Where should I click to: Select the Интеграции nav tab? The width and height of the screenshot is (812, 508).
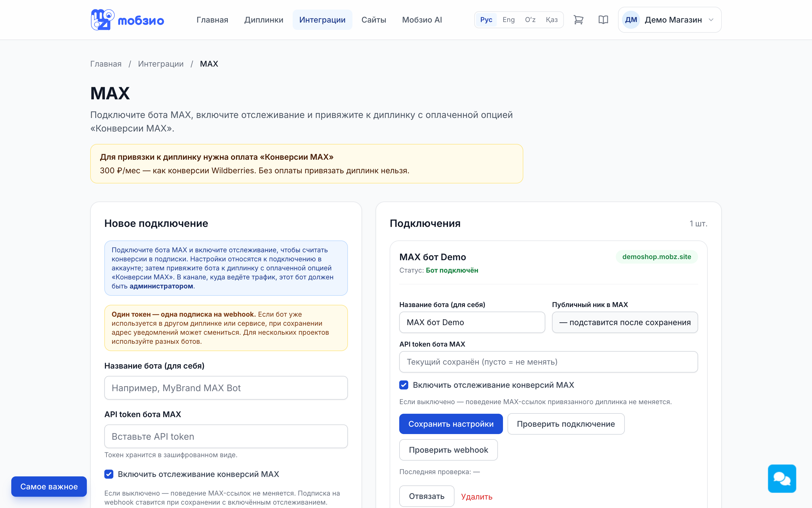coord(322,20)
